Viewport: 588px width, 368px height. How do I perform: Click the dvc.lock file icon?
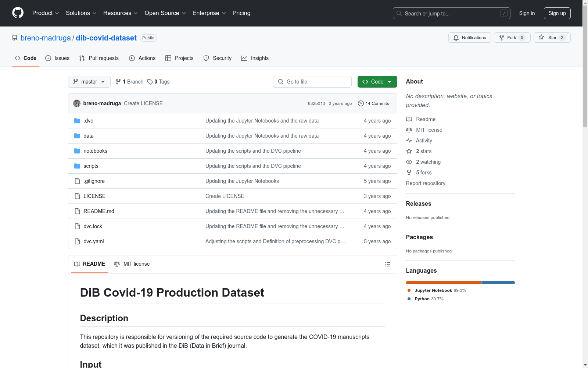[x=77, y=226]
